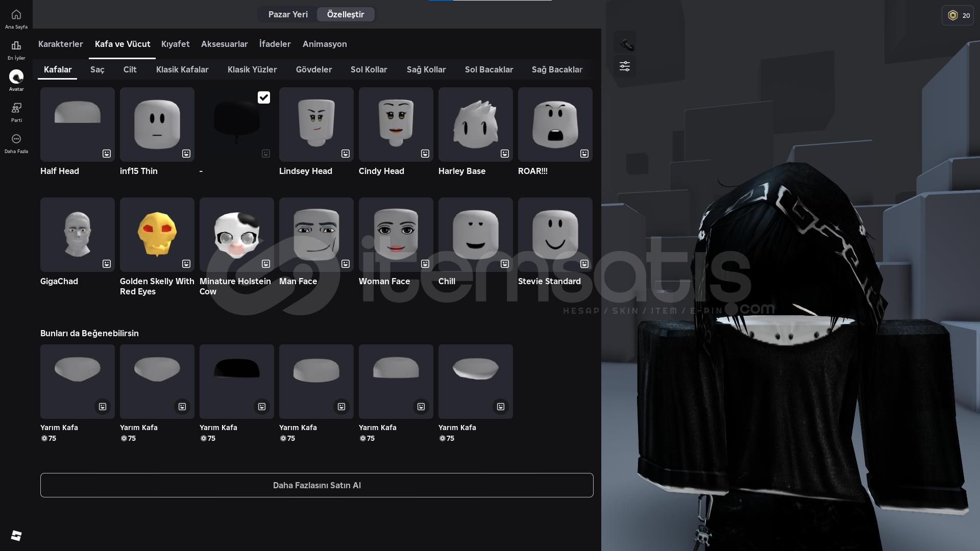Click badge icon on Man Face

click(x=346, y=264)
